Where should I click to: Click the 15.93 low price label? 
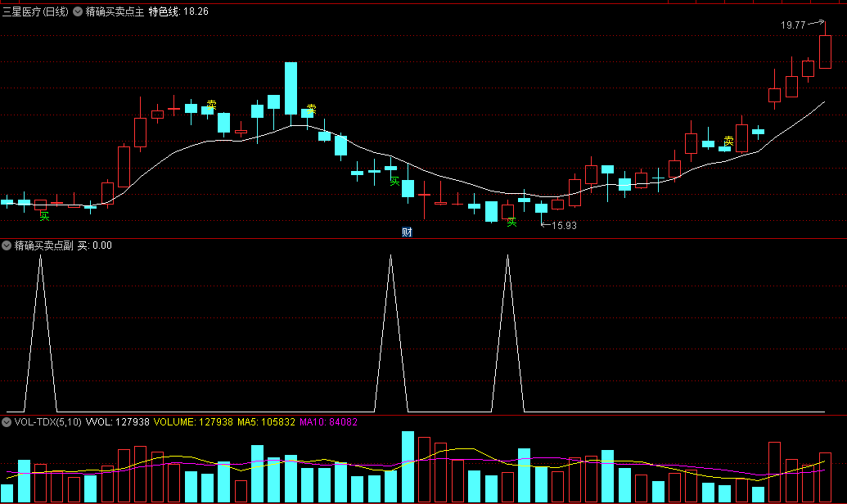point(564,225)
